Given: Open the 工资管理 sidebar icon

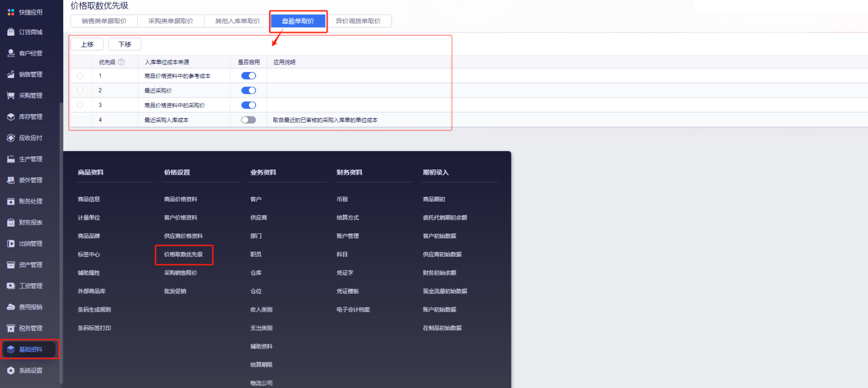Looking at the screenshot, I should click(x=11, y=286).
